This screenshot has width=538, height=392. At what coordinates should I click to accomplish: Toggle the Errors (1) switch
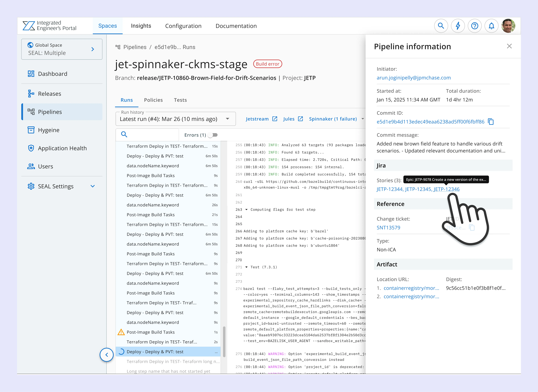(x=213, y=135)
